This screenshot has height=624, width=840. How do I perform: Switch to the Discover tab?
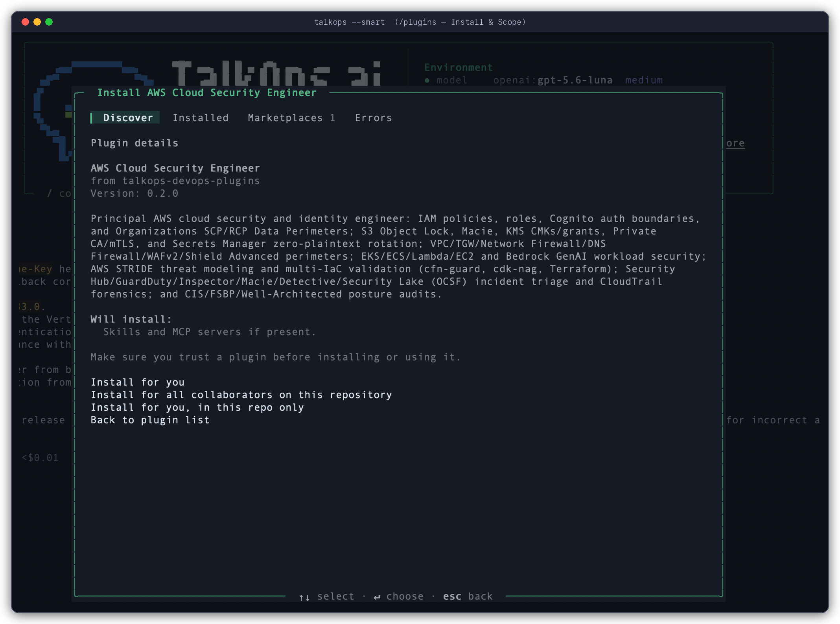125,118
